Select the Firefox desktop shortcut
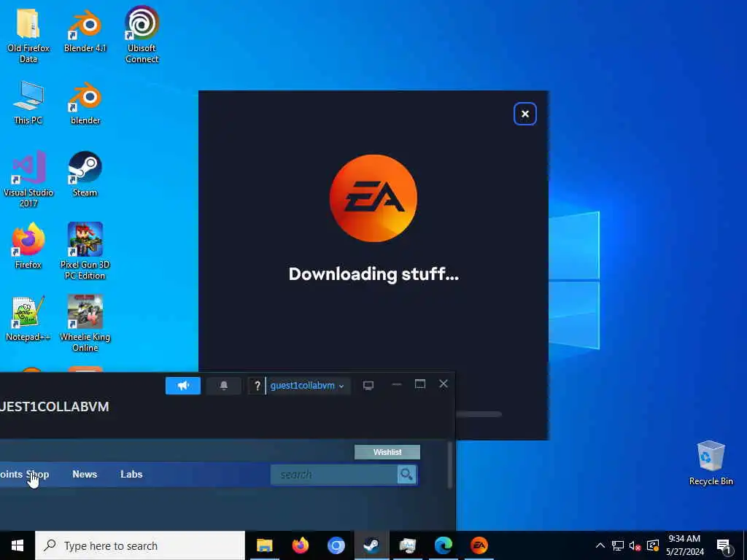Screen dimensions: 747x560 [x=28, y=246]
